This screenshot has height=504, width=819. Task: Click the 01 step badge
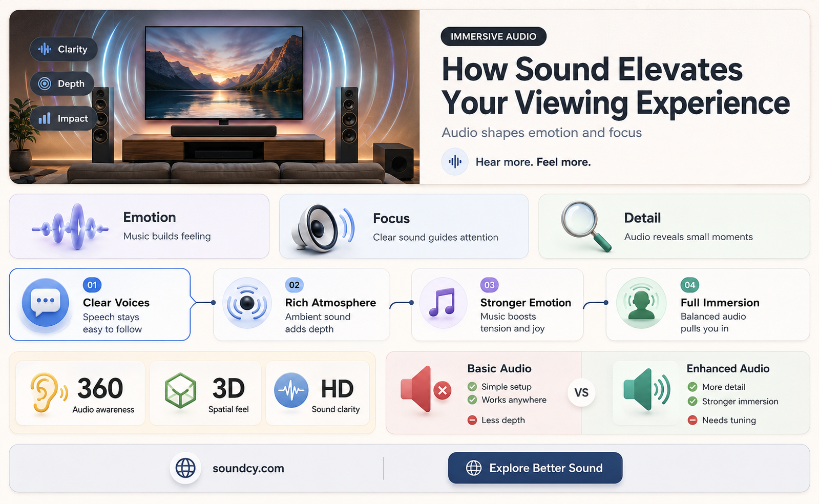click(92, 285)
